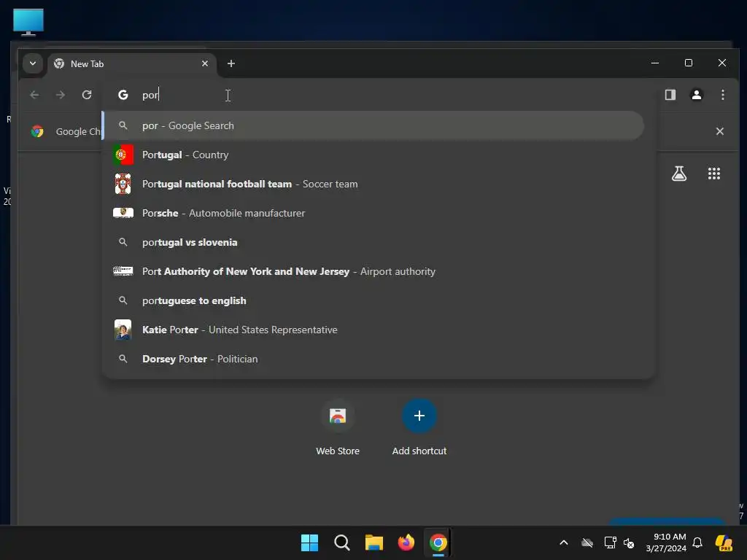This screenshot has height=560, width=747.
Task: Open the Chrome three-dot menu
Action: coord(723,95)
